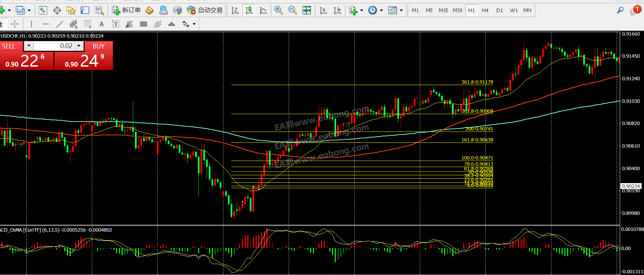Switch to W1 timeframe
644x275 pixels.
click(x=513, y=10)
